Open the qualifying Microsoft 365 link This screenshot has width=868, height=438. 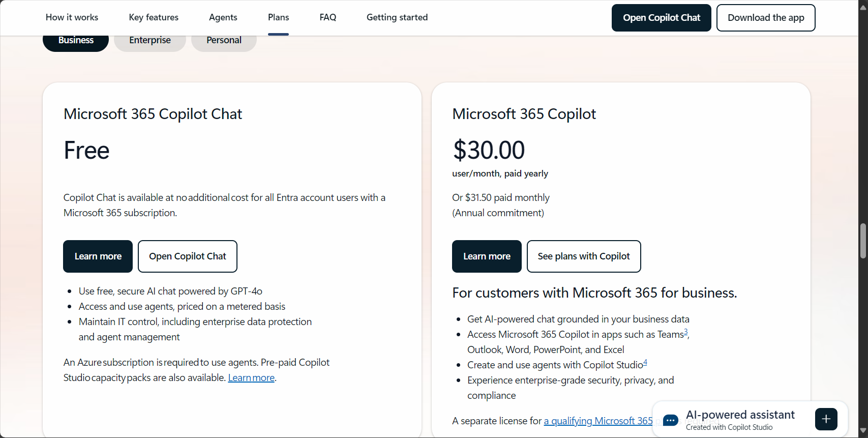(x=598, y=421)
